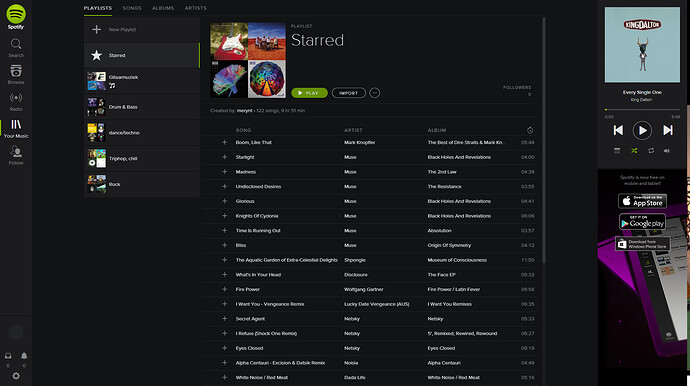
Task: Add Glorious with its plus icon
Action: click(224, 201)
